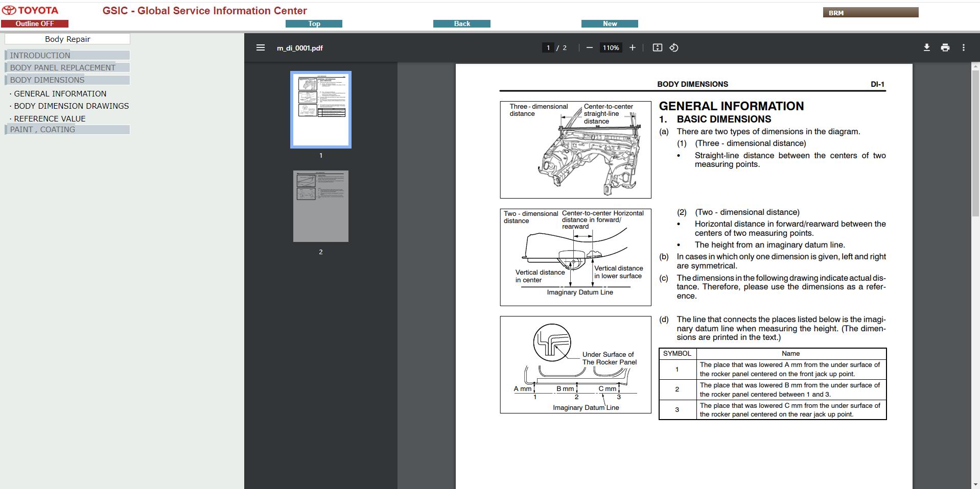Screen dimensions: 980x489
Task: Click the Top button
Action: pyautogui.click(x=314, y=23)
